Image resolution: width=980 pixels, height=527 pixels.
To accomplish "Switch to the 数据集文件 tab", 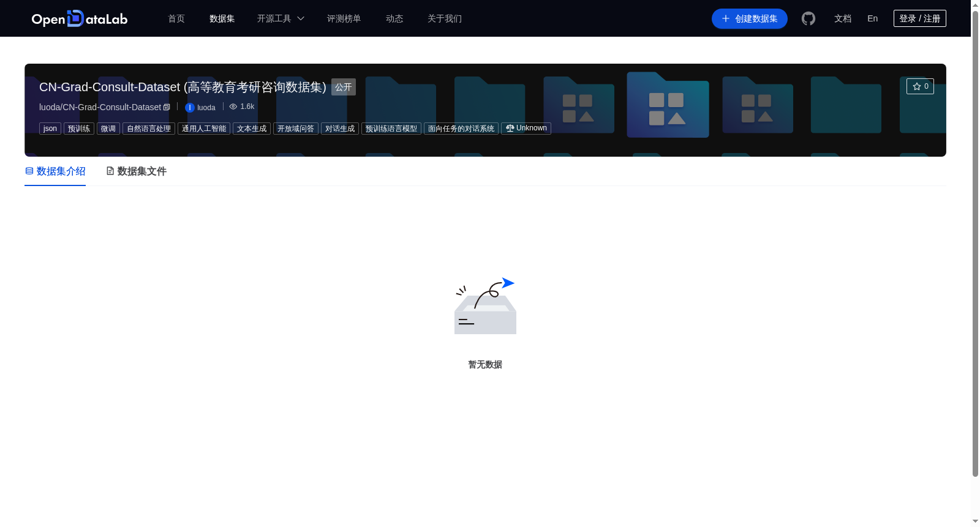I will [136, 171].
